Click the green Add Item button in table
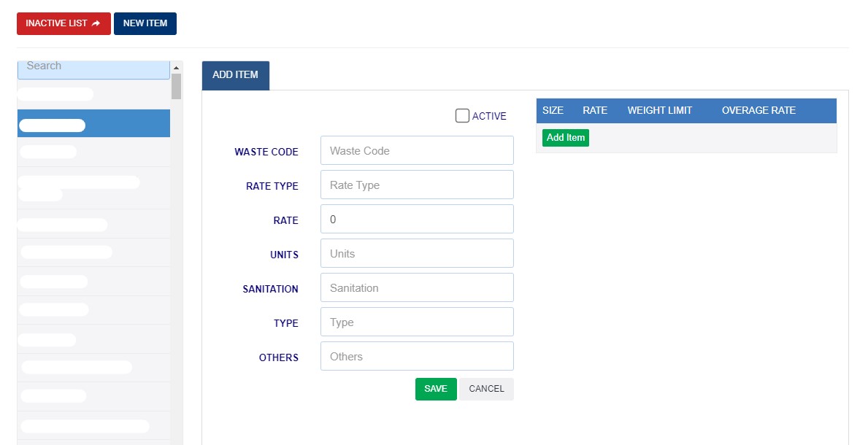Screen dimensions: 868x445 point(566,138)
